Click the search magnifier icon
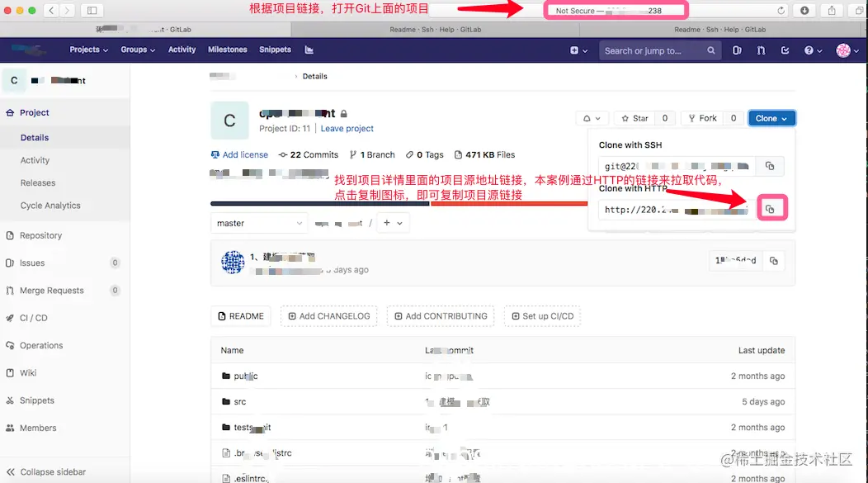The height and width of the screenshot is (483, 868). tap(710, 50)
